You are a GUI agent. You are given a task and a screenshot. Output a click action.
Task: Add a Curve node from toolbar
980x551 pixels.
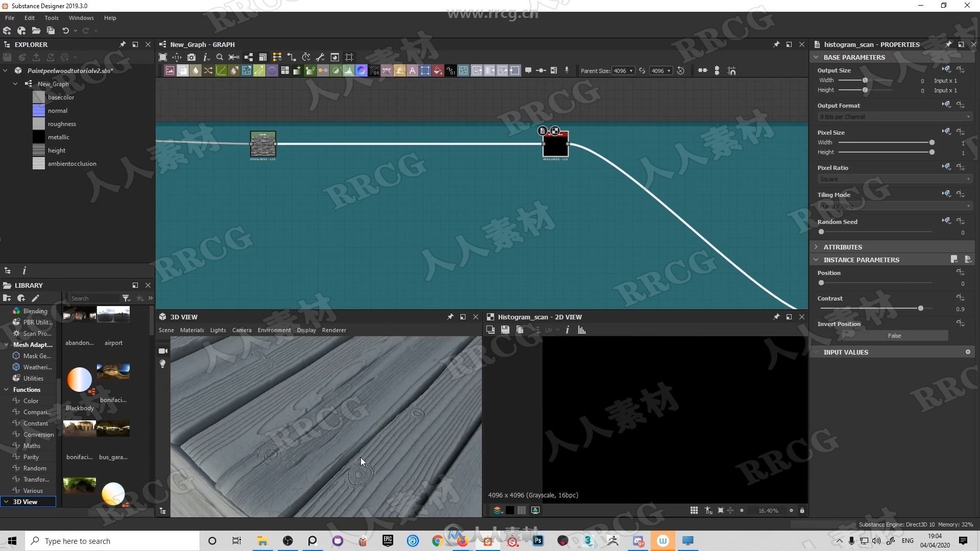[221, 71]
